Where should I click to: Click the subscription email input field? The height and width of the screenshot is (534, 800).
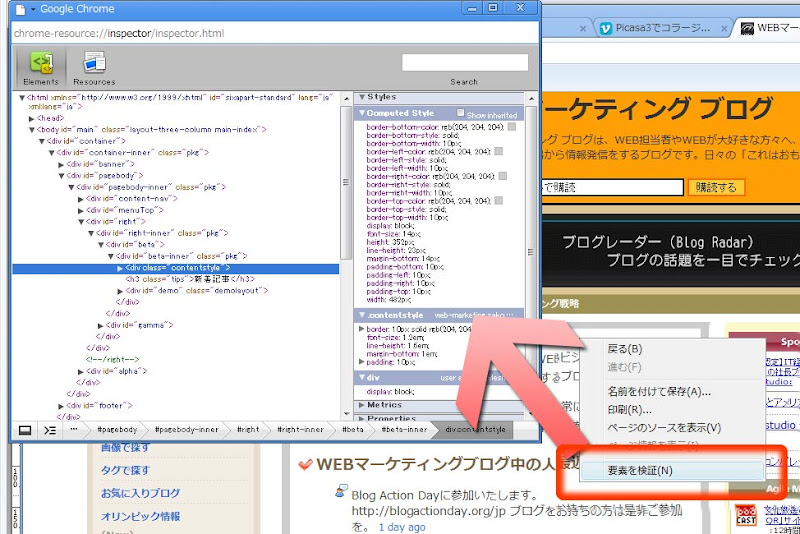(612, 187)
